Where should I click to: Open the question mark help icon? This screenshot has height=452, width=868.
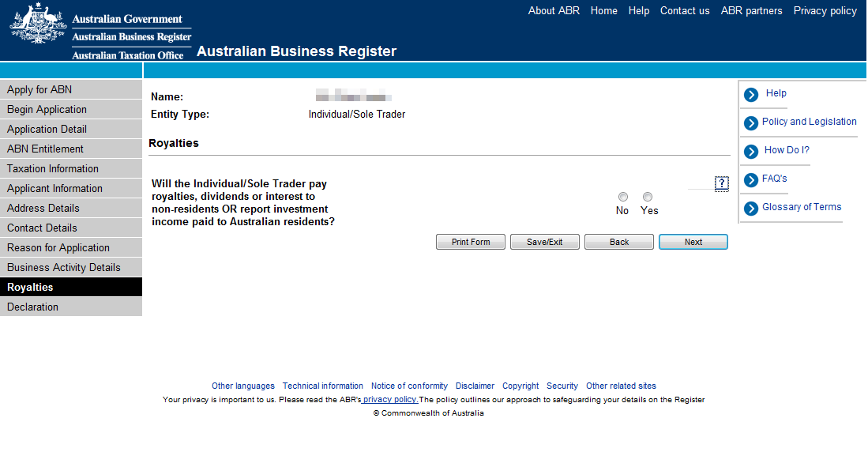pos(721,183)
